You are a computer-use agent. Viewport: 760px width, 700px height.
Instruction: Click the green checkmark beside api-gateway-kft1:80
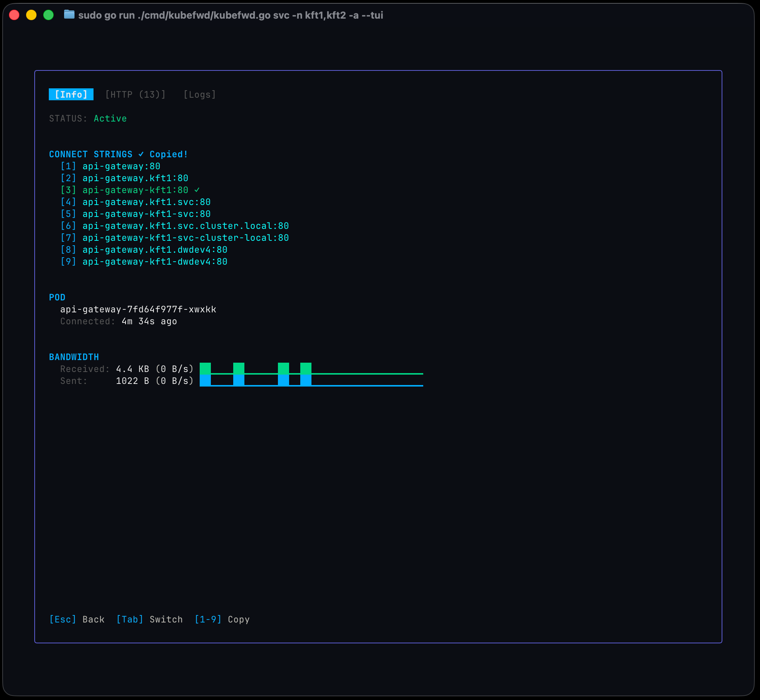tap(197, 190)
